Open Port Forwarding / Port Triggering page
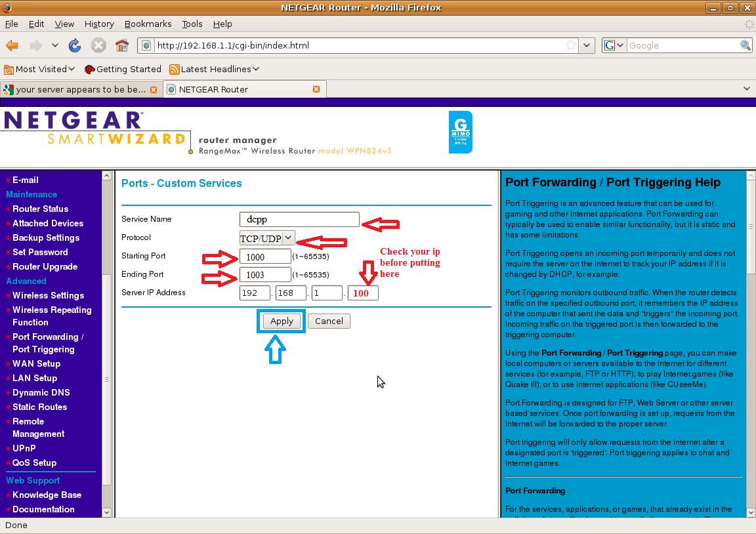 click(48, 343)
